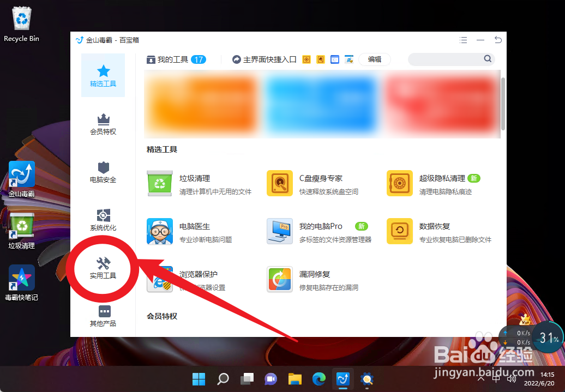This screenshot has width=565, height=392.
Task: Click the return arrow in title bar
Action: coord(498,40)
